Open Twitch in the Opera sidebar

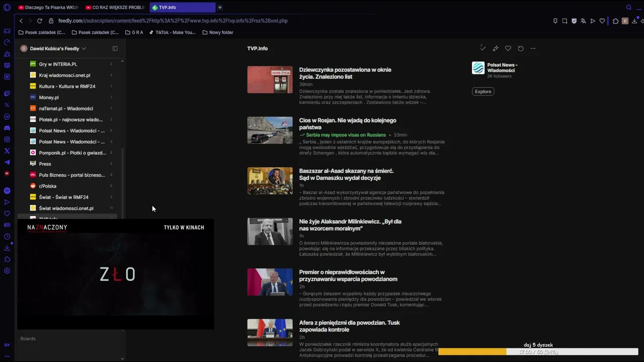(x=7, y=94)
